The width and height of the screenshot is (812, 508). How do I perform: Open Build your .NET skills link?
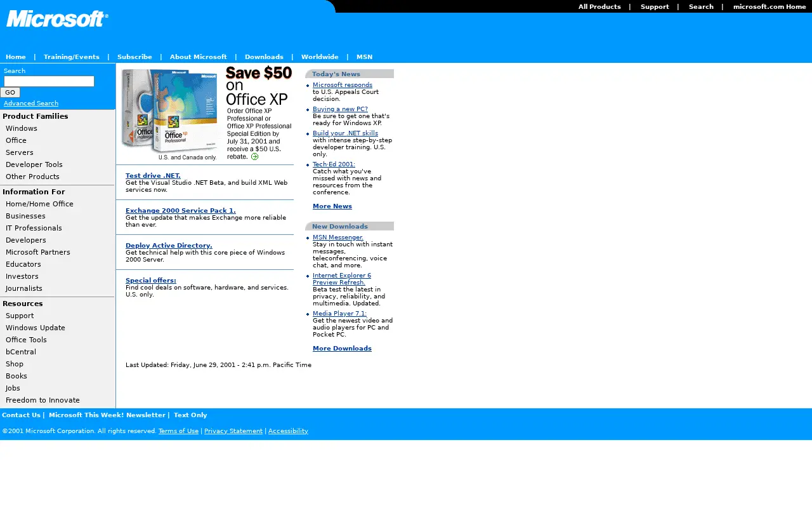coord(345,133)
